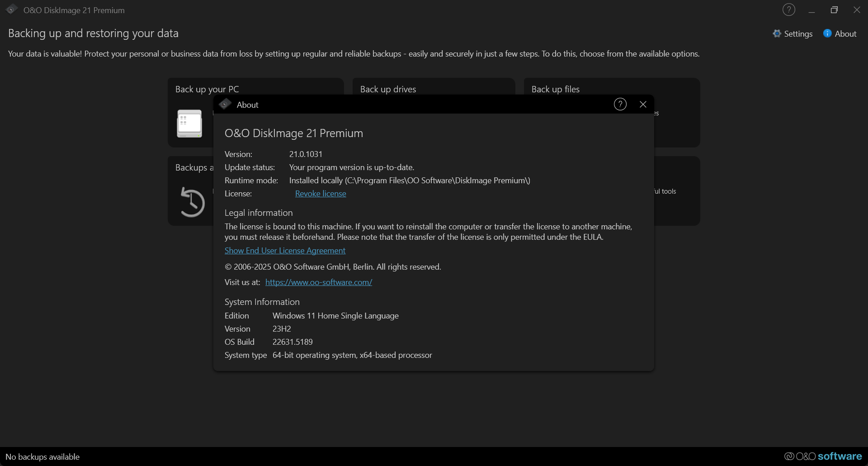Click the version number 21.0.1031
Screen dimensions: 868x466
coord(306,154)
